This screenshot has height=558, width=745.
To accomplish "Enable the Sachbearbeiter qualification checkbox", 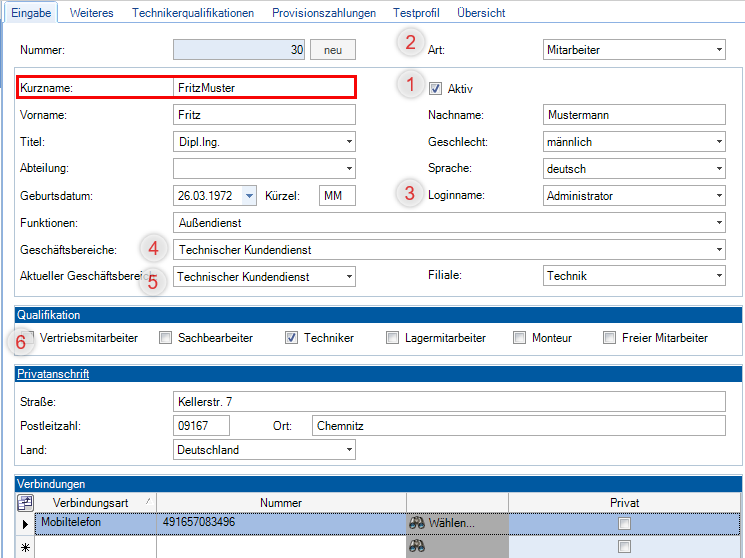I will [x=166, y=338].
